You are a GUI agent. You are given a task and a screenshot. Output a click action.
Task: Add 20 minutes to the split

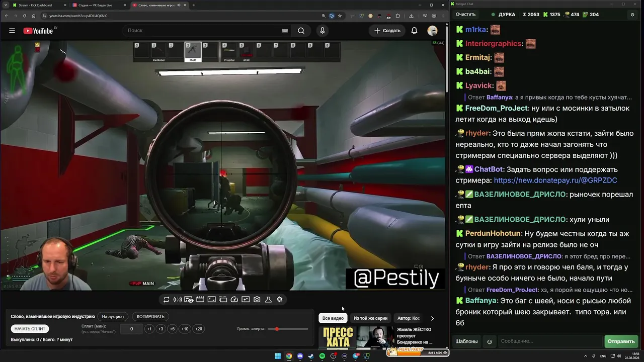tap(198, 329)
